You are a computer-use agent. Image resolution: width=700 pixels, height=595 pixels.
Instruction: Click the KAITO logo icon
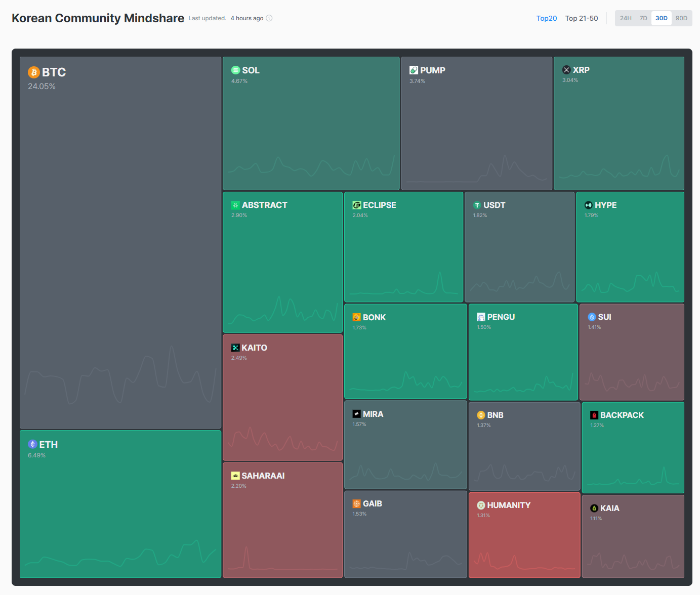tap(235, 348)
